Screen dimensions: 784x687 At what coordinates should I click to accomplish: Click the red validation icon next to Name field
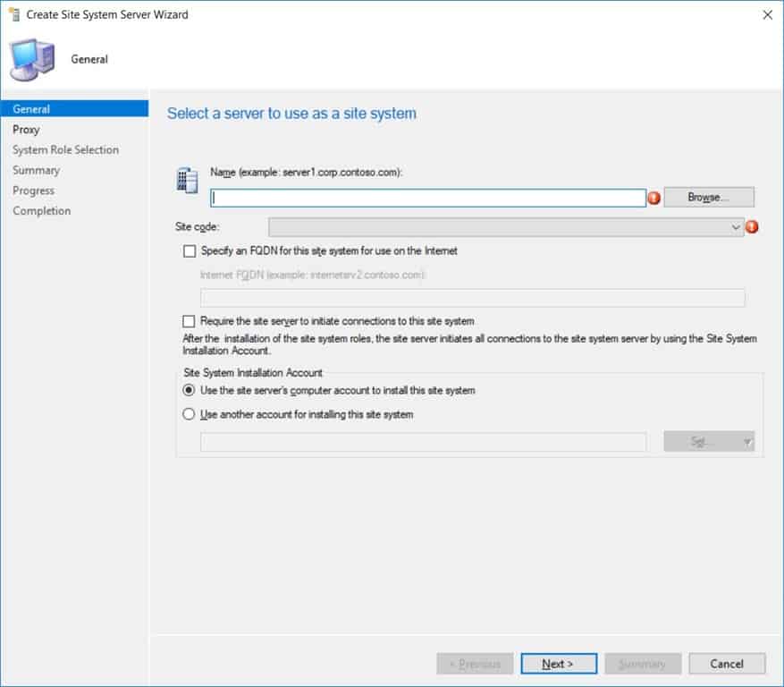pyautogui.click(x=653, y=197)
